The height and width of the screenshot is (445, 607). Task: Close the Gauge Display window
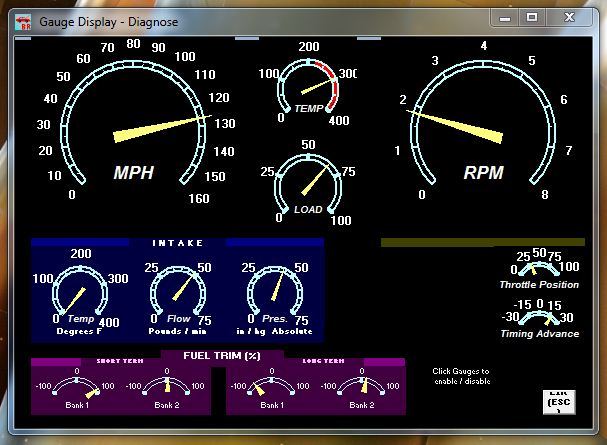(571, 16)
